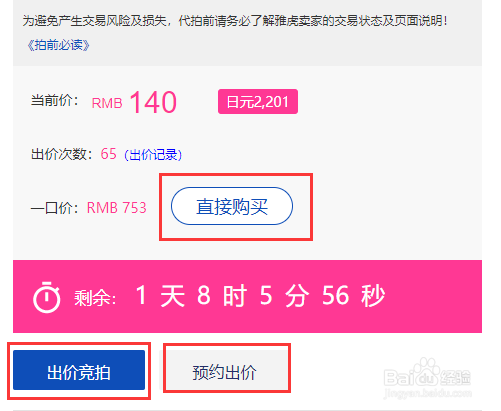Open the (出价记录) bid history link
The image size is (501, 411).
[153, 154]
